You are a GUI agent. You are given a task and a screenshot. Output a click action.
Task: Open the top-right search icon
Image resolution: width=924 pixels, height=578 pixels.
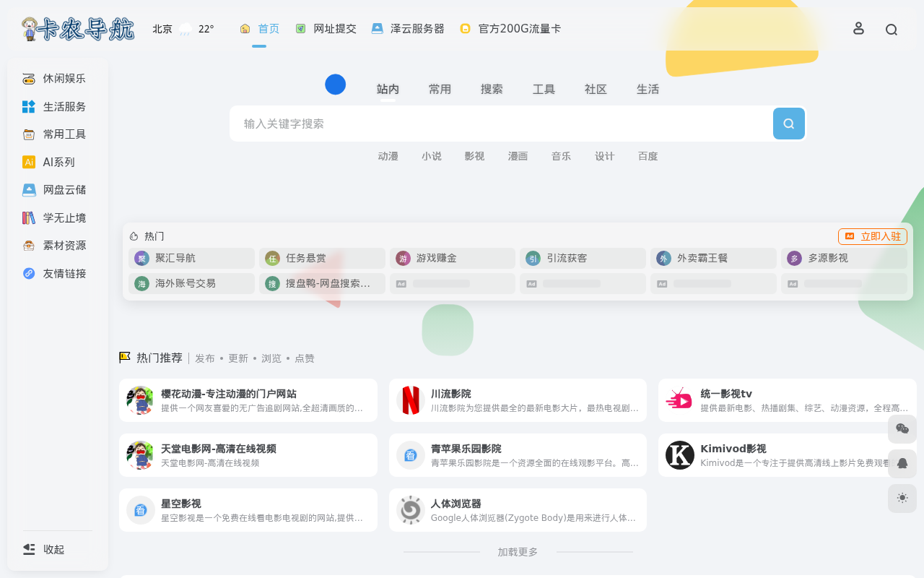(x=892, y=30)
